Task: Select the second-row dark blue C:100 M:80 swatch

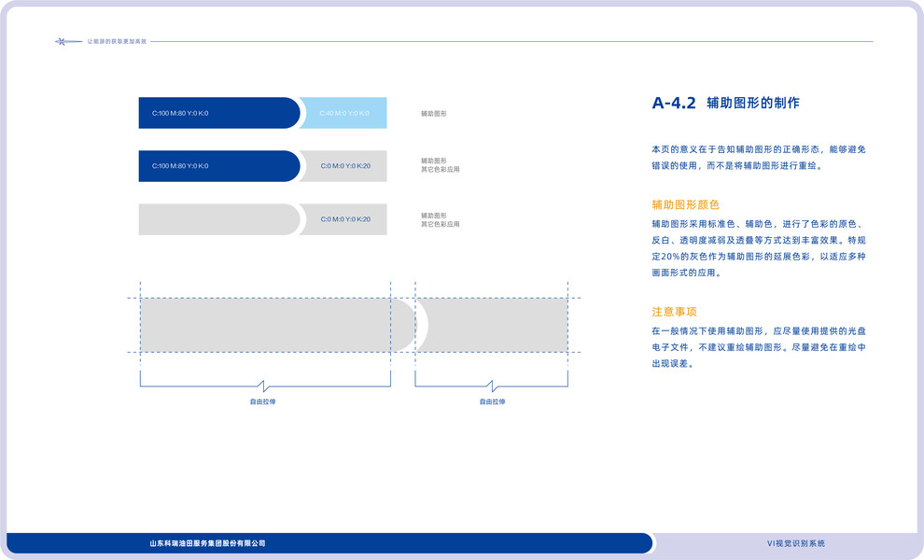Action: [x=219, y=165]
